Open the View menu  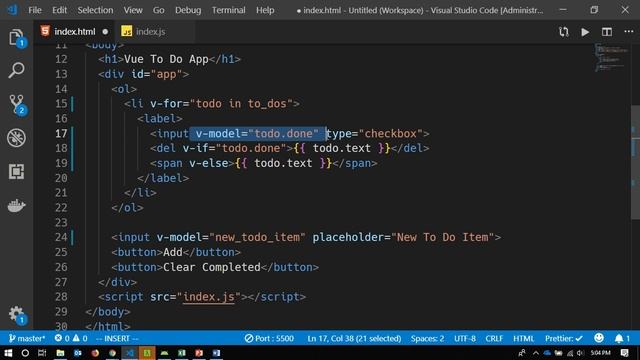point(133,10)
